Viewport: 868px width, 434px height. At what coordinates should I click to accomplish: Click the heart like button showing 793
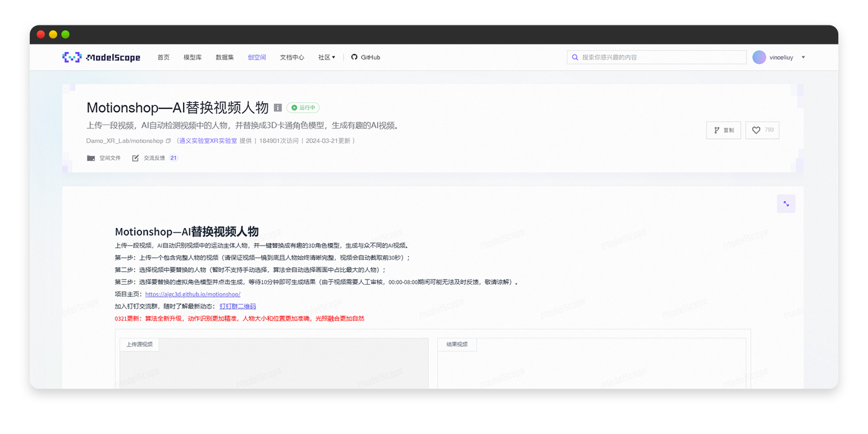click(762, 130)
